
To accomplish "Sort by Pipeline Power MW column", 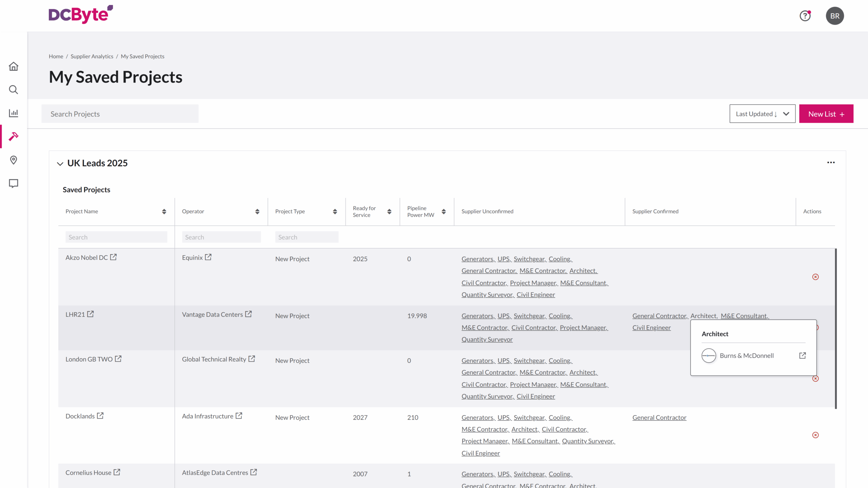I will (x=443, y=211).
